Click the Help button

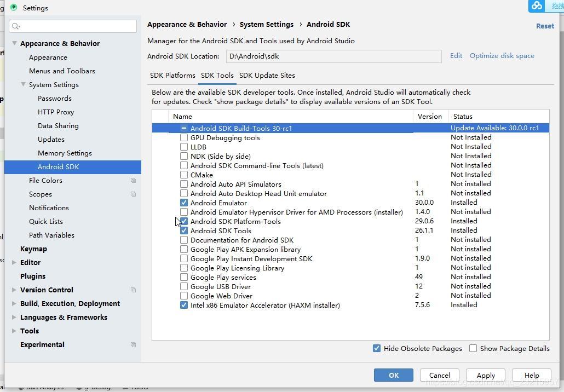532,375
